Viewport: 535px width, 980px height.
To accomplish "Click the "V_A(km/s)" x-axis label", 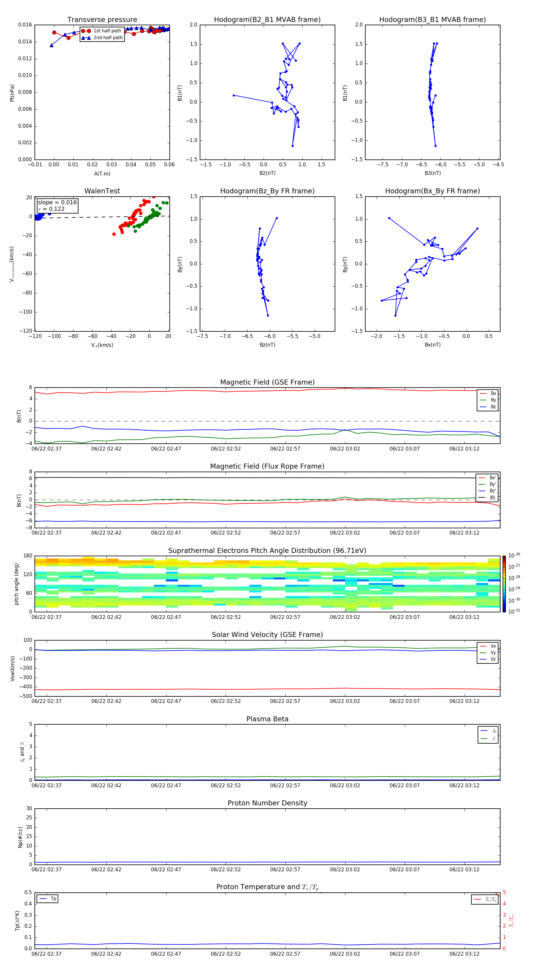I will [102, 345].
